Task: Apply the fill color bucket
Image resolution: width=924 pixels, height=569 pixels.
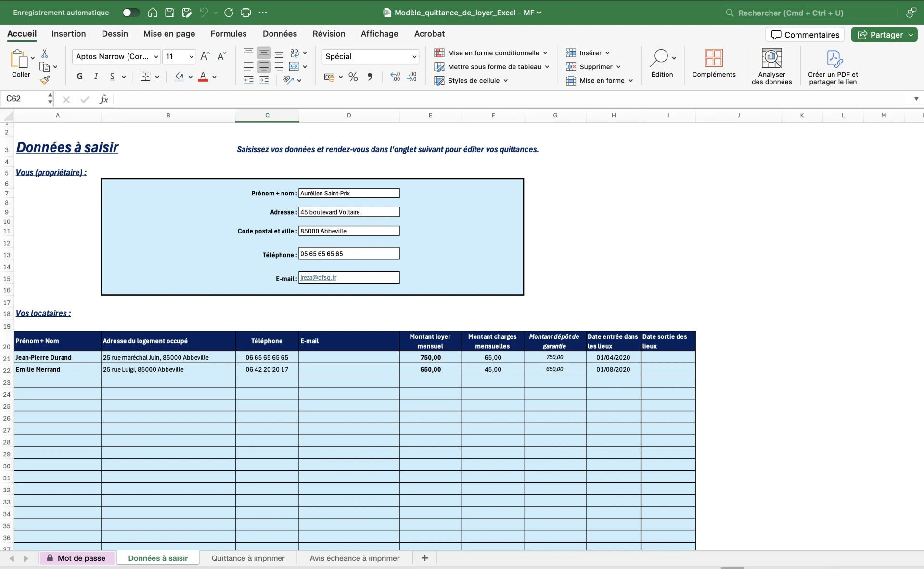Action: pos(179,77)
